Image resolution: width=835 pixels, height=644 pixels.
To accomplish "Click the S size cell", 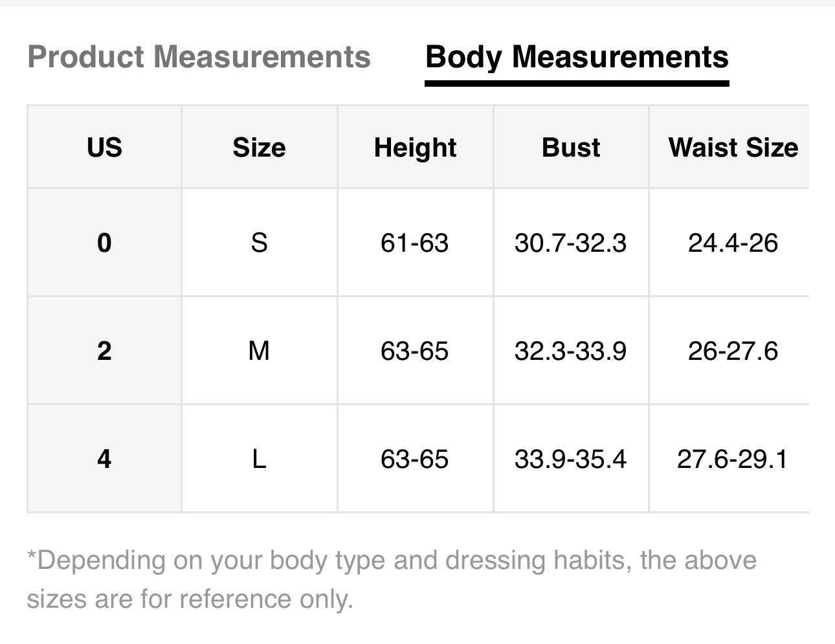I will coord(259,243).
